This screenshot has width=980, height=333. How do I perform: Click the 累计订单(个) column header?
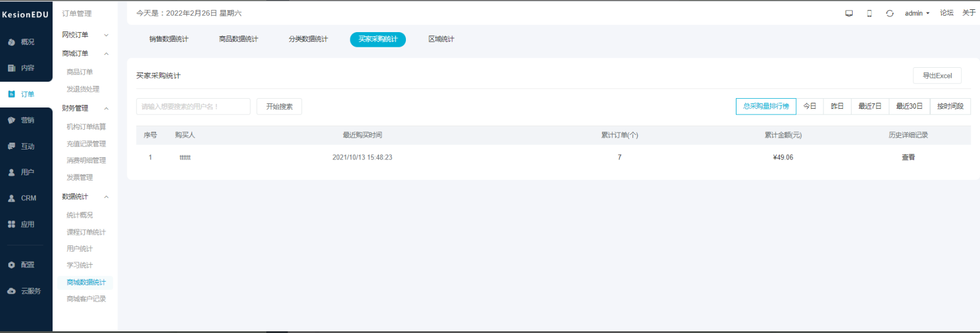tap(620, 135)
